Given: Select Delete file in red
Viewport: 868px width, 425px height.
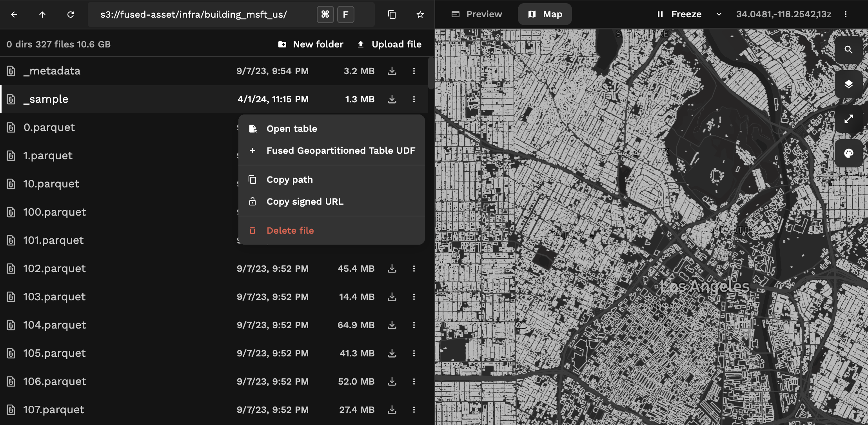Looking at the screenshot, I should (290, 230).
